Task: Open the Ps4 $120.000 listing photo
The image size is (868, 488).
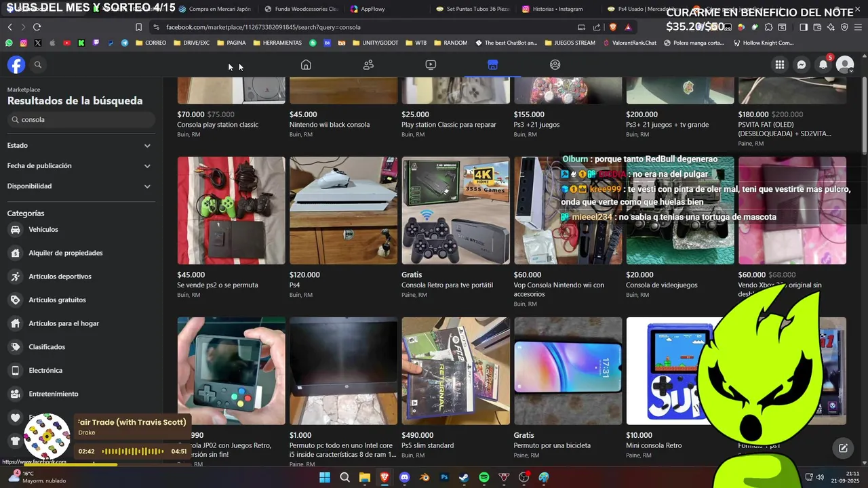Action: 343,211
